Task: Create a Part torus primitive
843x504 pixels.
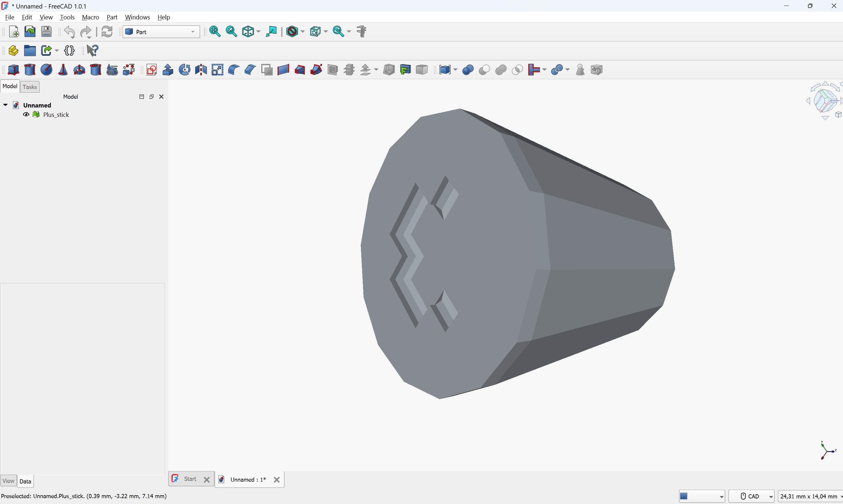Action: 80,70
